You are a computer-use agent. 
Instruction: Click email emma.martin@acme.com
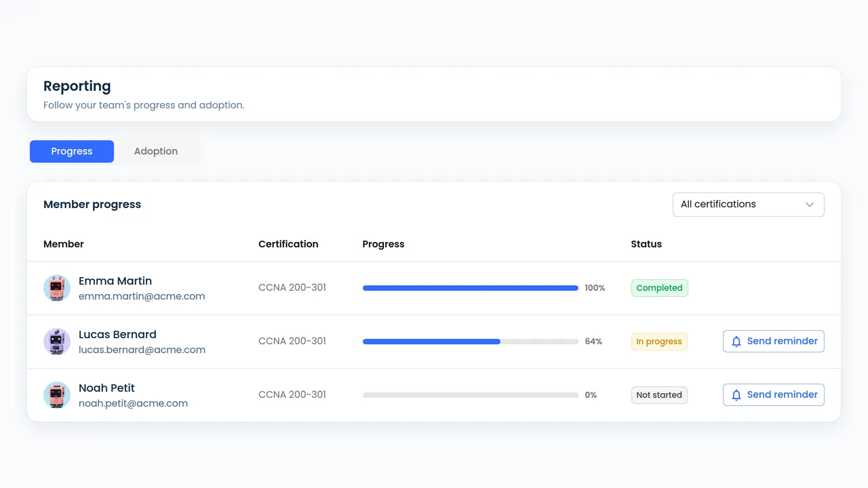pos(142,296)
